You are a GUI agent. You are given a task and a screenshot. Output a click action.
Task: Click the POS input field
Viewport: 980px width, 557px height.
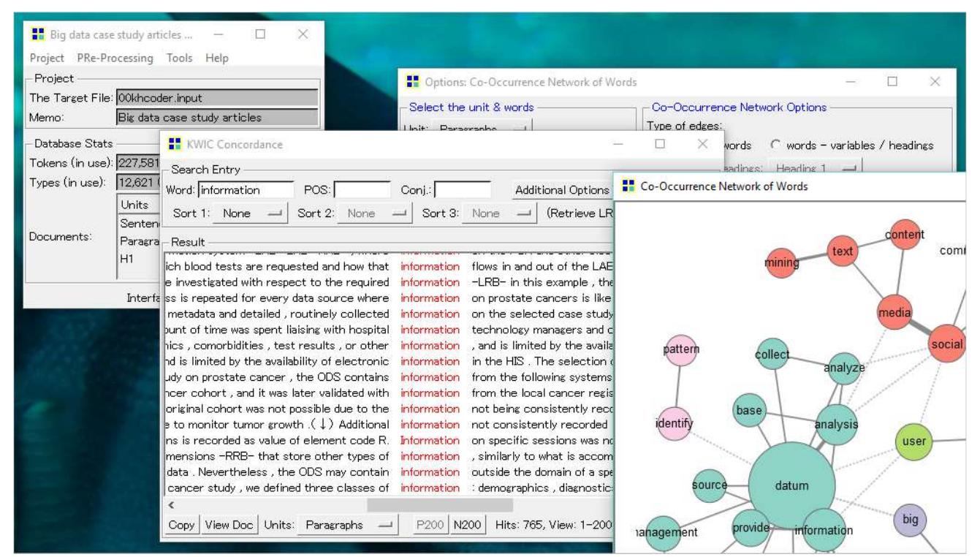(x=362, y=190)
